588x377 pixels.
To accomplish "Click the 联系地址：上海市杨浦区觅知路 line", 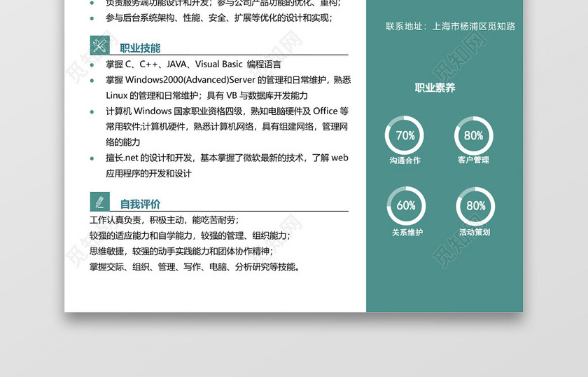I will [x=450, y=27].
